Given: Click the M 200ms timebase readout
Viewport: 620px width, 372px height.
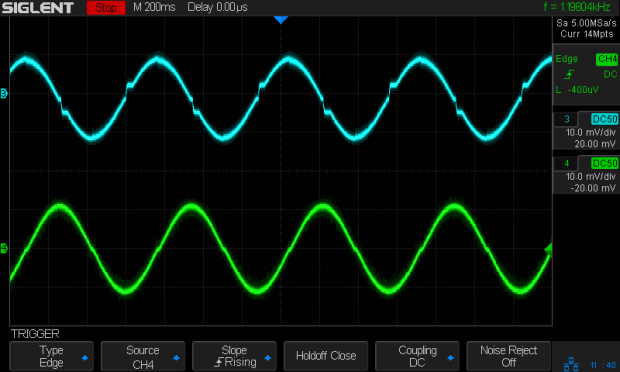Looking at the screenshot, I should [x=154, y=7].
